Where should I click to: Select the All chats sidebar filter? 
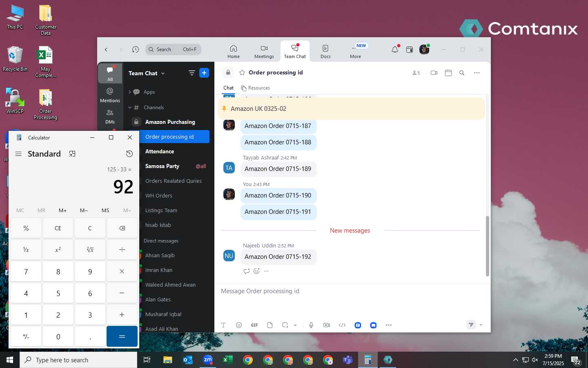point(110,73)
